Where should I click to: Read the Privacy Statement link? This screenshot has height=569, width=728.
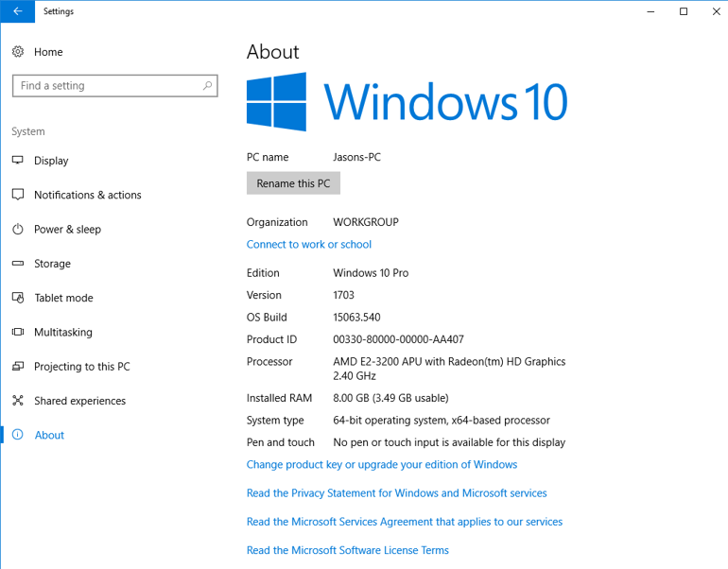(396, 493)
